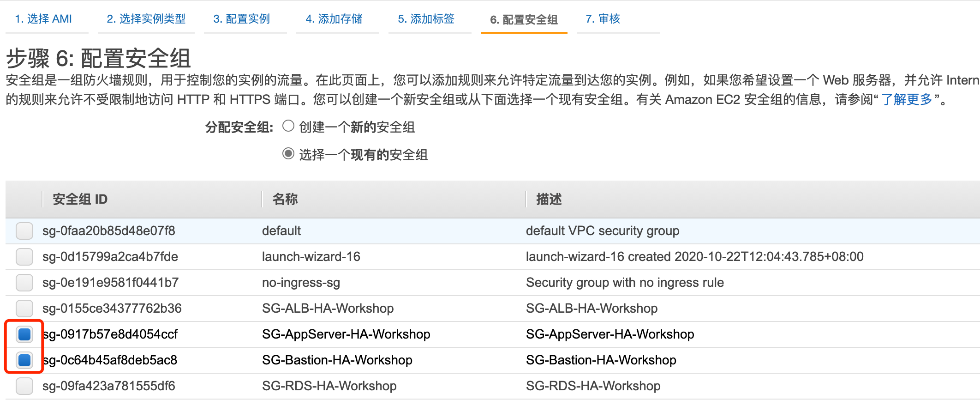Image resolution: width=980 pixels, height=406 pixels.
Task: Navigate to 5. 添加标签 step
Action: pyautogui.click(x=426, y=19)
